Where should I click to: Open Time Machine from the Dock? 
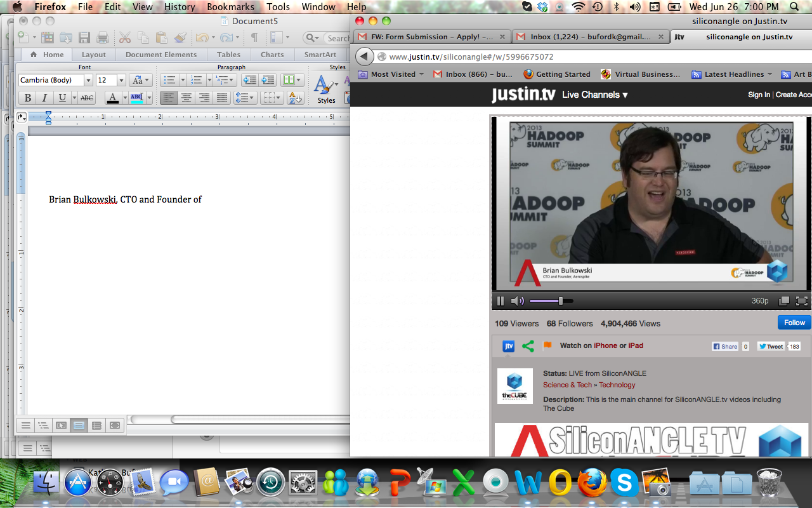270,483
